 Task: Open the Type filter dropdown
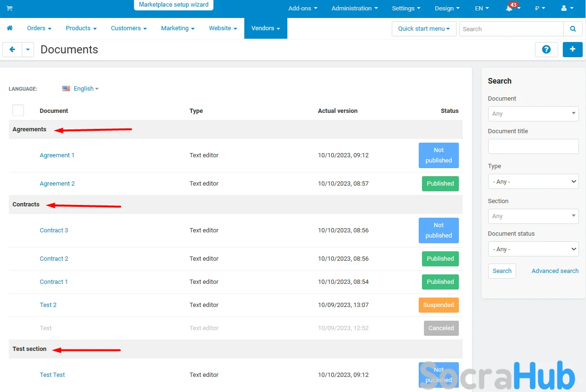pyautogui.click(x=533, y=182)
